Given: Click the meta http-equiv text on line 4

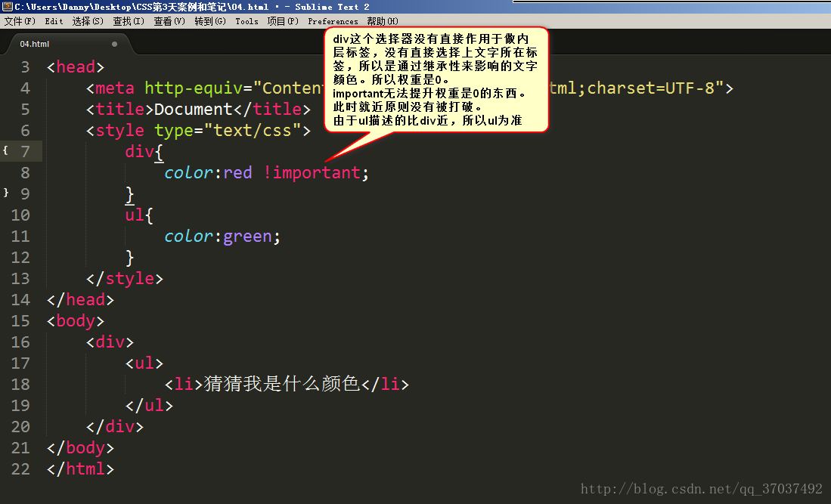Looking at the screenshot, I should 169,88.
